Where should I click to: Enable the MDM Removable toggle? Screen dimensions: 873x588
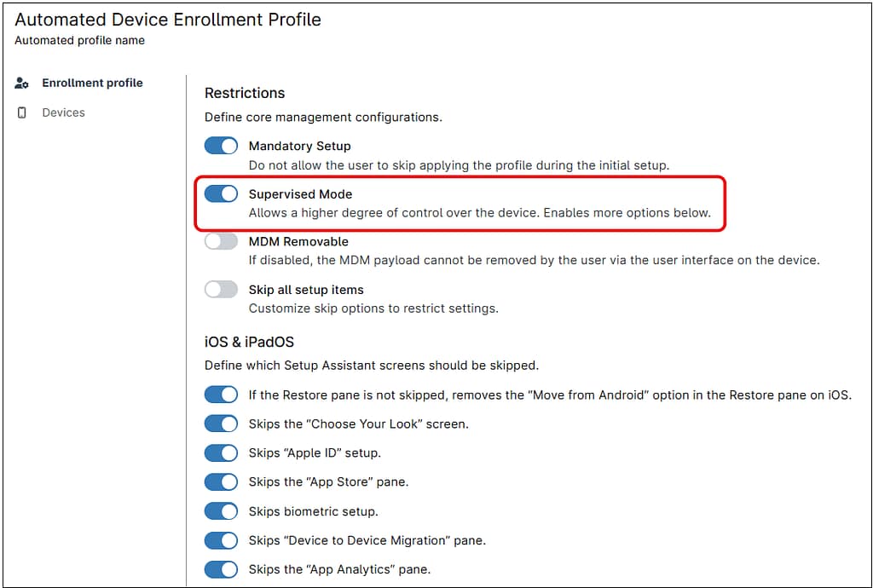(x=221, y=241)
